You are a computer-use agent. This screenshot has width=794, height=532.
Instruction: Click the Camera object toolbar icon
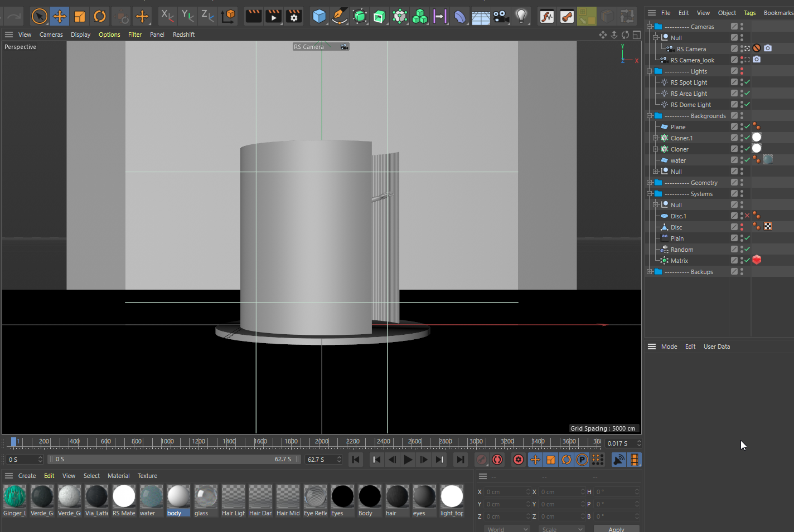point(501,16)
